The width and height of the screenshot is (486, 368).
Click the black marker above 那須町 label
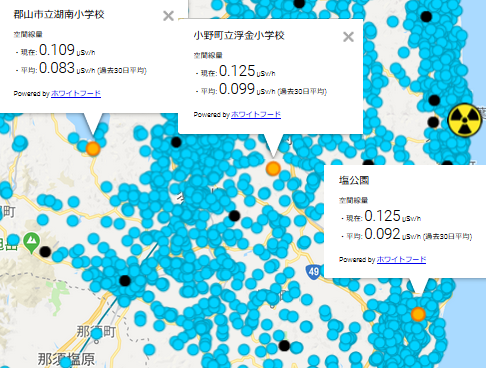tap(125, 281)
